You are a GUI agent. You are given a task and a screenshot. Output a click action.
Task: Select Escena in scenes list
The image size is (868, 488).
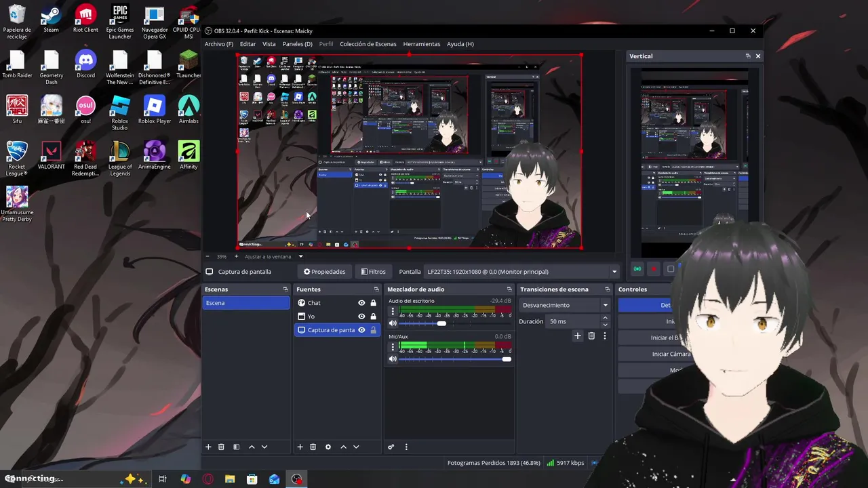246,303
